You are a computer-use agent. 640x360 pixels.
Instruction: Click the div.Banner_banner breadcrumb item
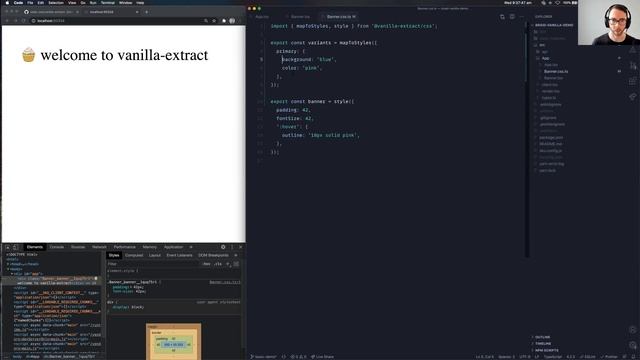point(69,357)
